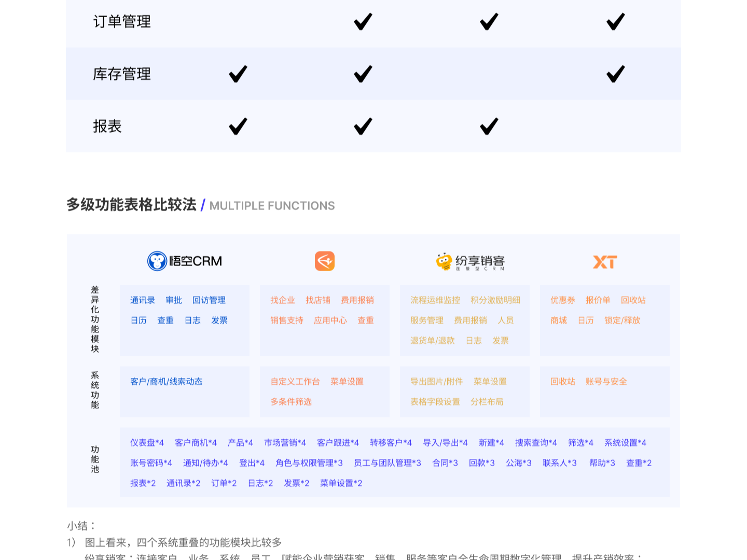Click the 费用报销 link in second column
The image size is (747, 560).
[x=358, y=300]
